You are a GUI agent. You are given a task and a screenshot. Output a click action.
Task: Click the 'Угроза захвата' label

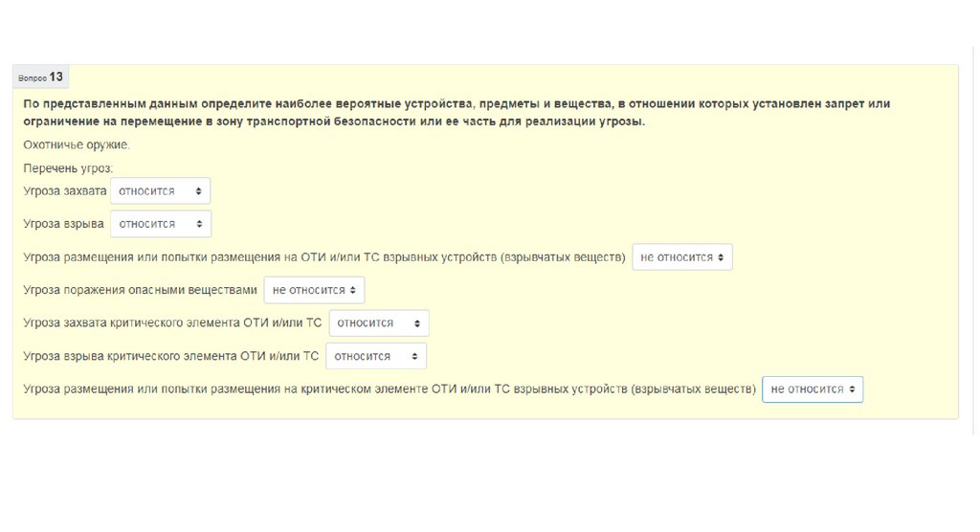pyautogui.click(x=65, y=191)
